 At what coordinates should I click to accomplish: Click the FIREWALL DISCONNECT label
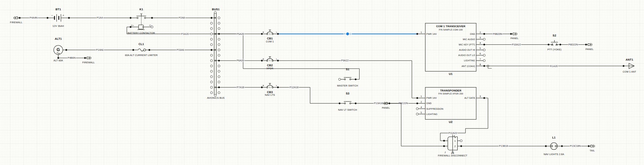click(452, 155)
